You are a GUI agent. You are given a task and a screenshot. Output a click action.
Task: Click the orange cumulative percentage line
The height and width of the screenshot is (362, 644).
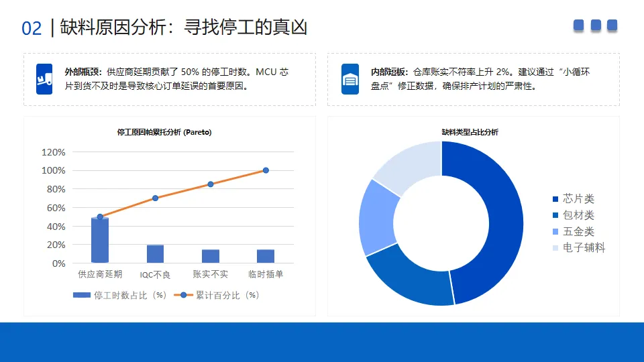[x=182, y=191]
